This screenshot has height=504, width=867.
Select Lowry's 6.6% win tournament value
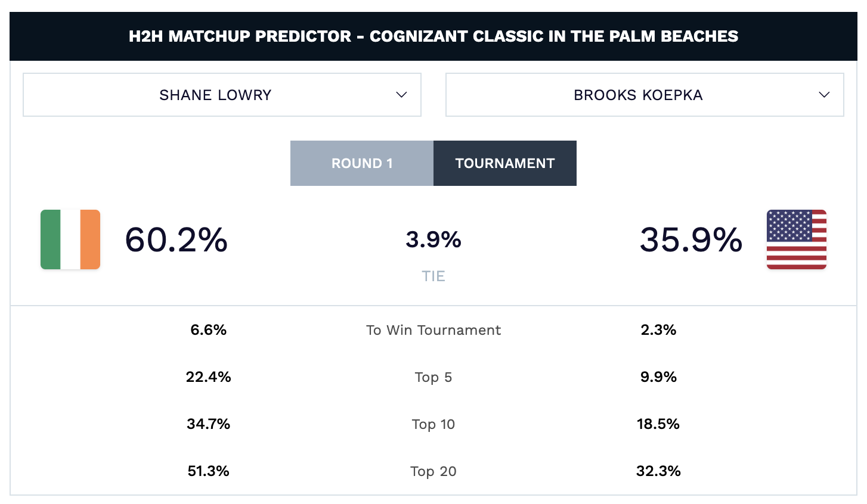[208, 329]
